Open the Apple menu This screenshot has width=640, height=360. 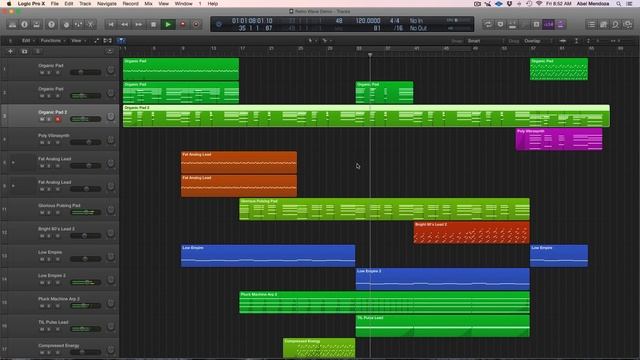click(9, 4)
